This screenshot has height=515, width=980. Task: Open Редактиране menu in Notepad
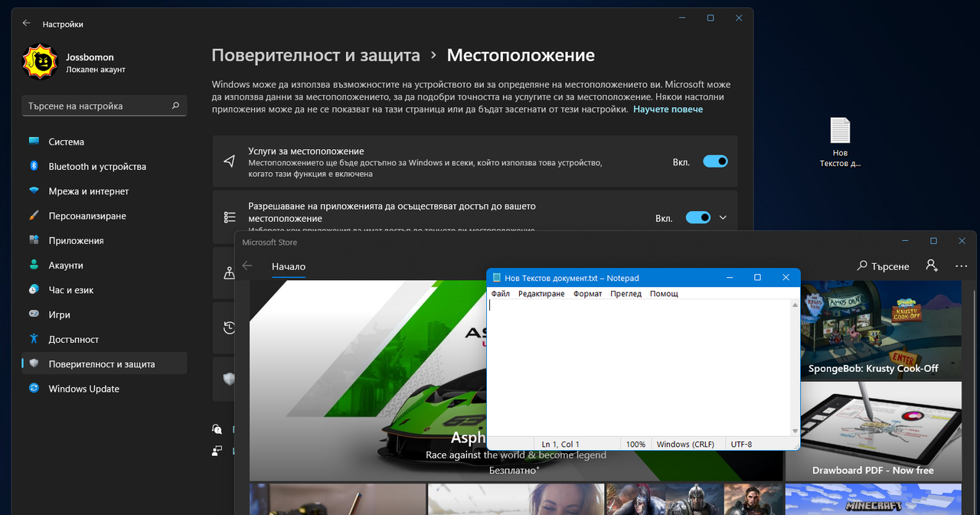541,294
